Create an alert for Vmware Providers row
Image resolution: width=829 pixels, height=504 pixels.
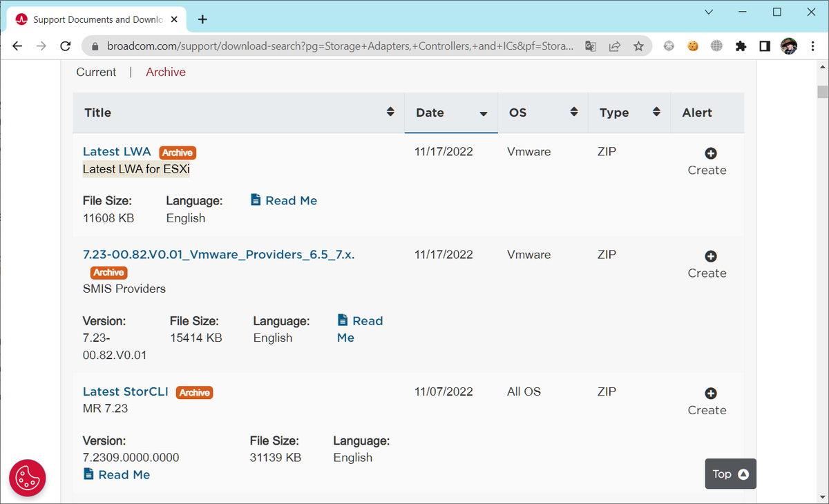point(707,265)
